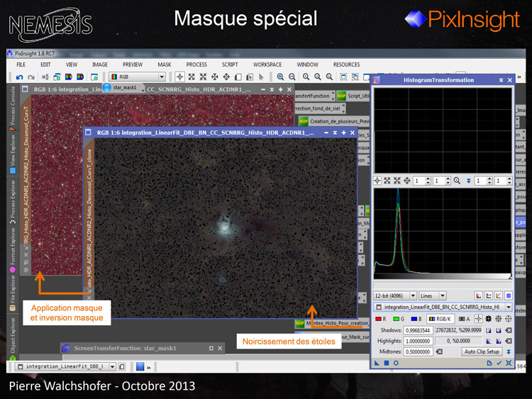Click the Midtones reset icon in HistogramTransformation

tap(439, 352)
